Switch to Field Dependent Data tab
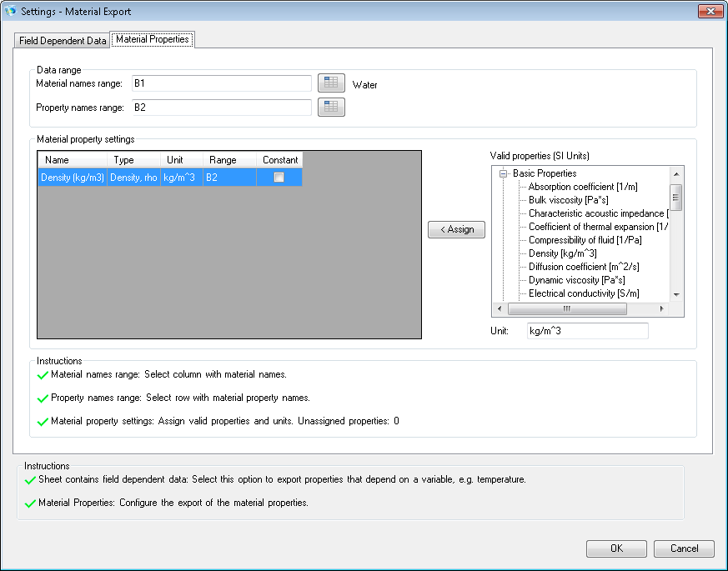728x571 pixels. tap(63, 40)
